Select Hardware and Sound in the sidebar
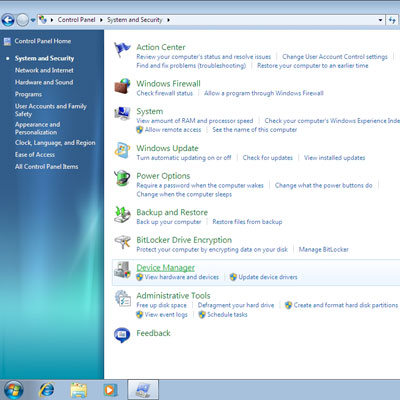The height and width of the screenshot is (400, 400). (x=44, y=82)
